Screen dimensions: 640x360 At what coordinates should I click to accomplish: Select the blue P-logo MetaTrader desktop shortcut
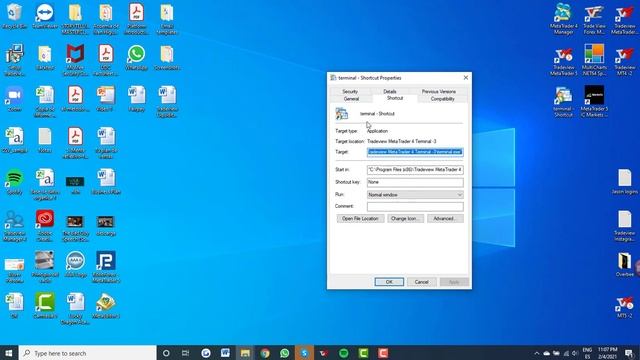pos(106,267)
